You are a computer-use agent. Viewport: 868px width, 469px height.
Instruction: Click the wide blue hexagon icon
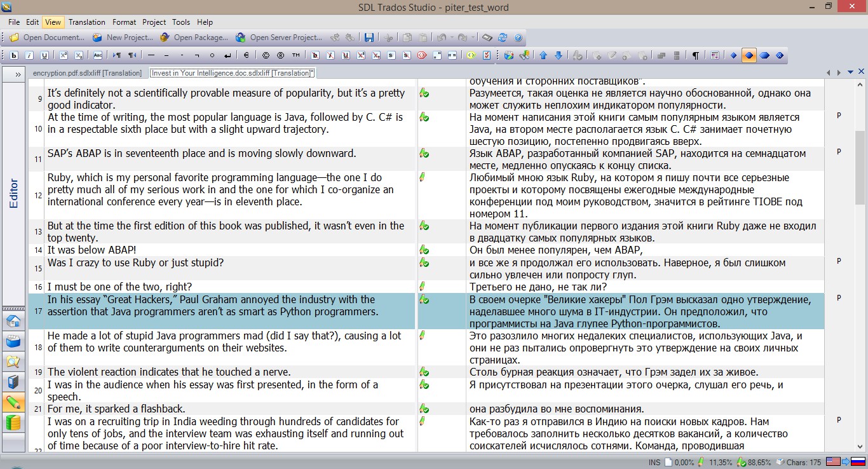pos(764,55)
